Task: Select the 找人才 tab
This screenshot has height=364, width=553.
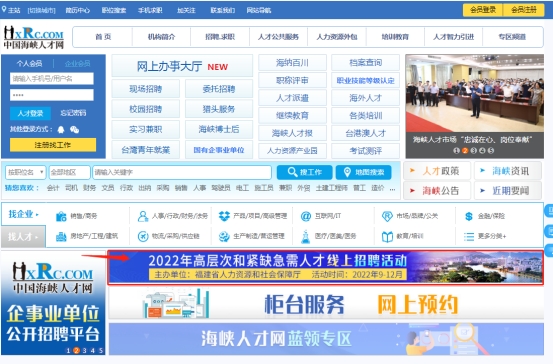Action: point(23,237)
